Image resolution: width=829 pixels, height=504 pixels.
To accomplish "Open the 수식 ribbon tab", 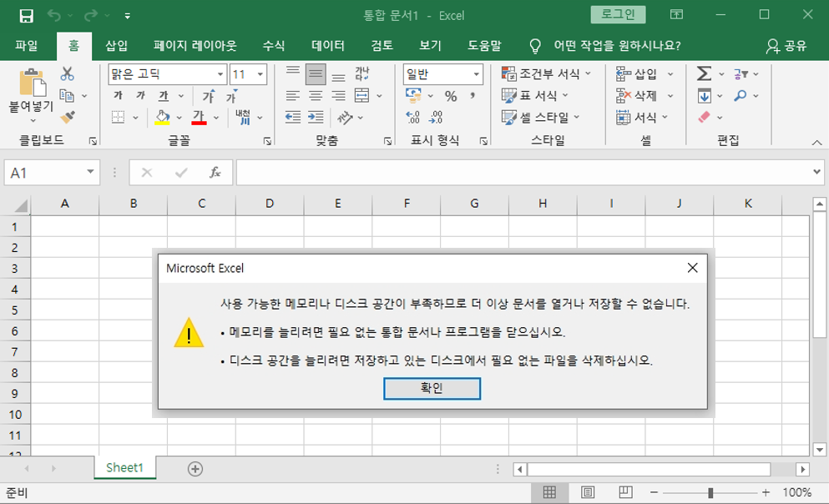I will [273, 45].
